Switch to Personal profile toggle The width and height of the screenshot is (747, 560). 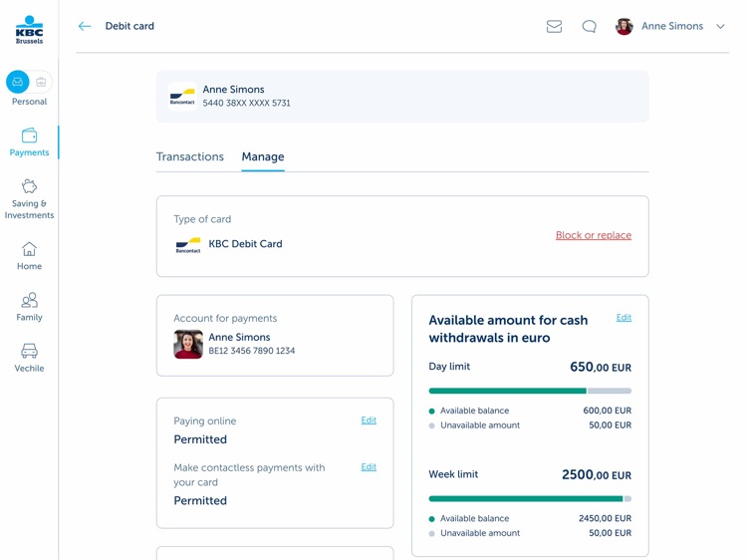pos(18,82)
